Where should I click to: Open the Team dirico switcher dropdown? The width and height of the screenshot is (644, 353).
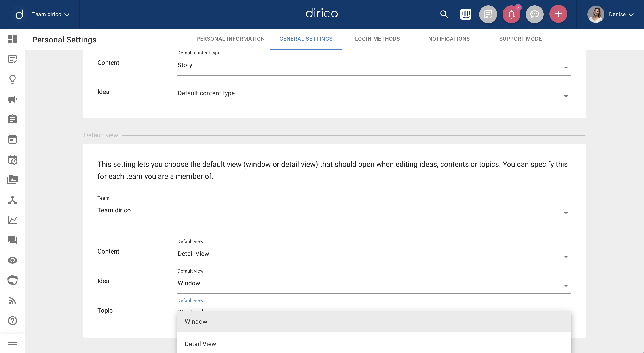tap(51, 14)
